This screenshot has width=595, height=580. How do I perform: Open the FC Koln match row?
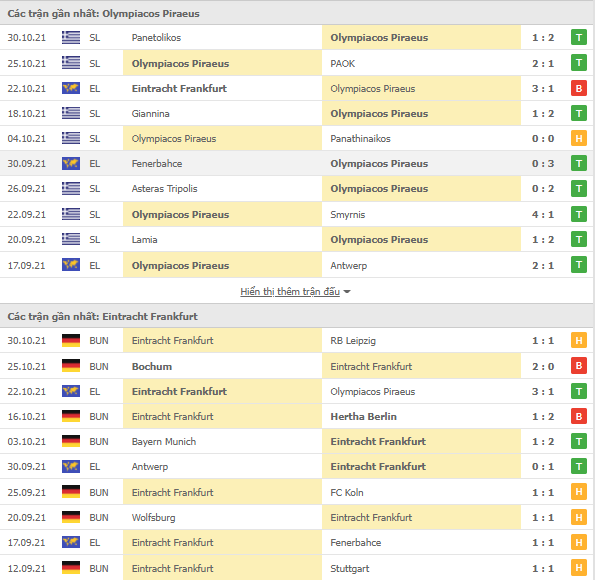pos(297,492)
